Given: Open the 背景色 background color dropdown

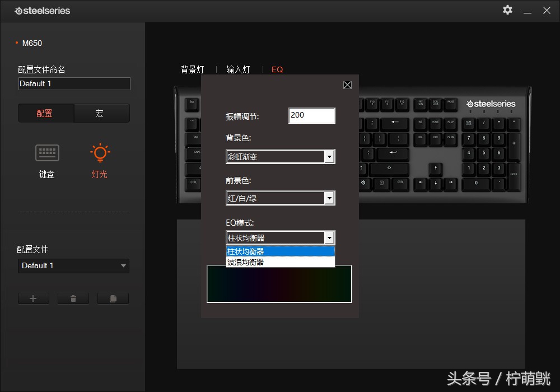Looking at the screenshot, I should point(329,156).
